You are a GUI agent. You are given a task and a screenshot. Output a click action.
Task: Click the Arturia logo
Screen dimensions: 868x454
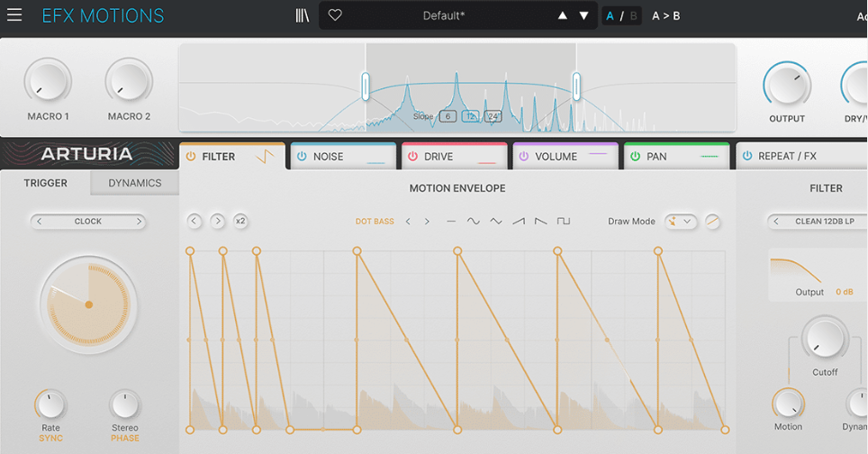87,154
